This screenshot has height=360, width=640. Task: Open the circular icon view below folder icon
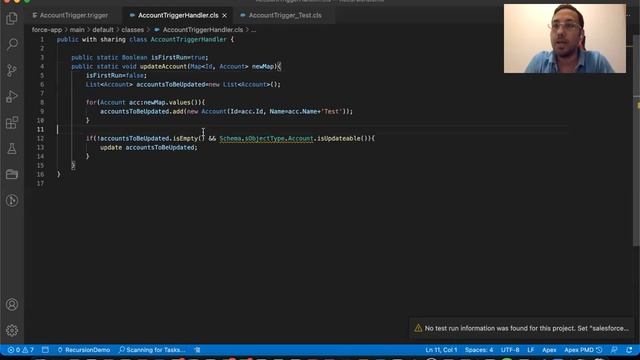click(x=12, y=200)
